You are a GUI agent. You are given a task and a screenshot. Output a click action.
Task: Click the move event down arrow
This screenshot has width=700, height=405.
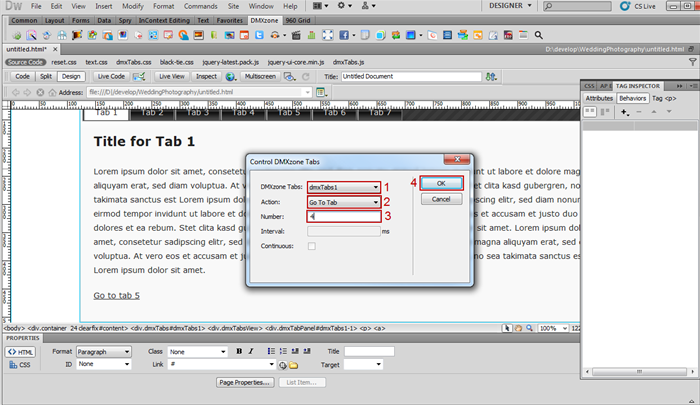click(669, 112)
